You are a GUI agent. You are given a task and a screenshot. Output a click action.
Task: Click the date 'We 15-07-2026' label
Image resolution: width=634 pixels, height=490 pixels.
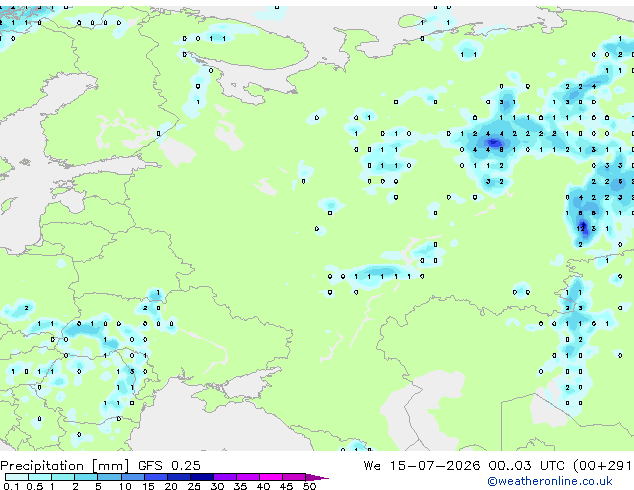pyautogui.click(x=422, y=466)
